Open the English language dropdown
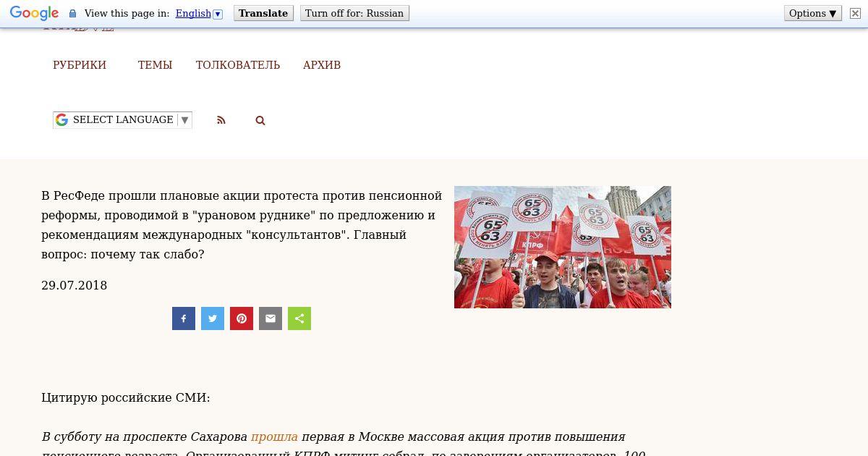The width and height of the screenshot is (868, 456). coord(199,13)
